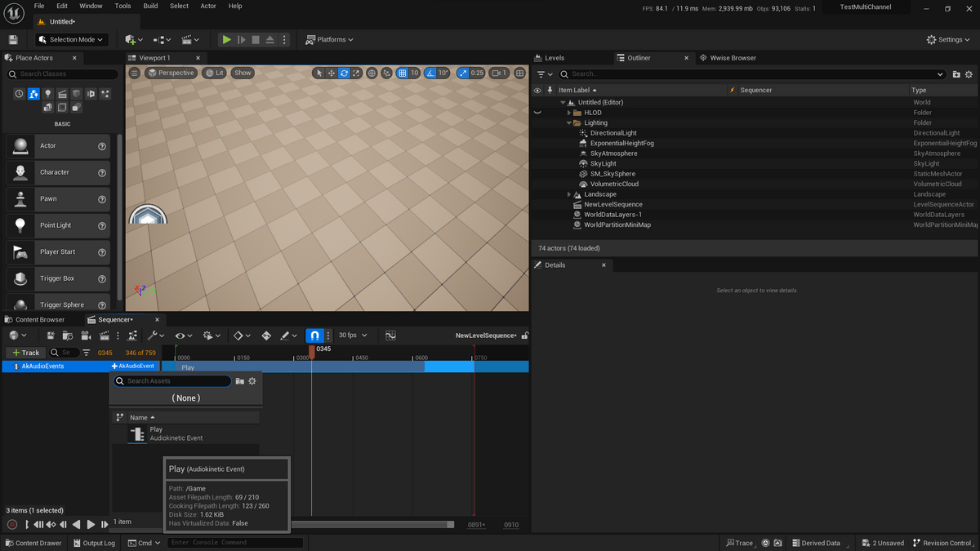980x551 pixels.
Task: Toggle world/local coordinate system globe icon
Action: click(372, 73)
